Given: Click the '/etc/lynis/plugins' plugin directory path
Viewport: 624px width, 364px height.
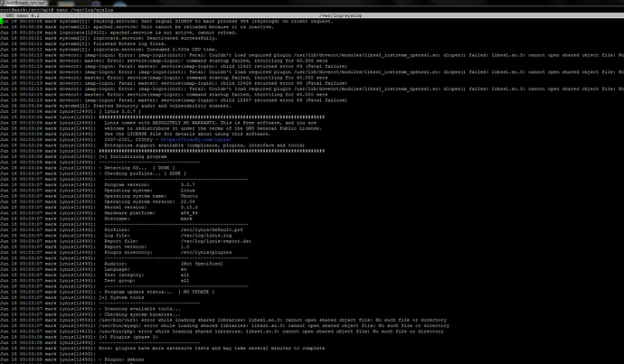Looking at the screenshot, I should [x=206, y=252].
